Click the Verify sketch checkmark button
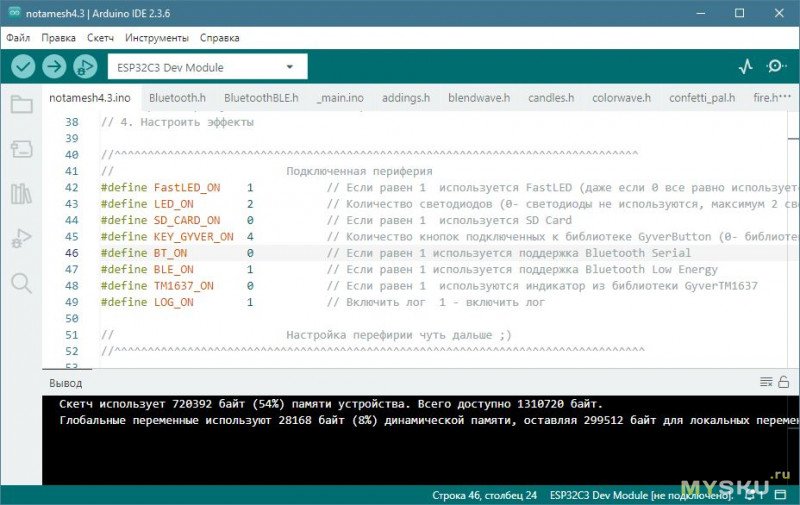800x505 pixels. pyautogui.click(x=23, y=67)
